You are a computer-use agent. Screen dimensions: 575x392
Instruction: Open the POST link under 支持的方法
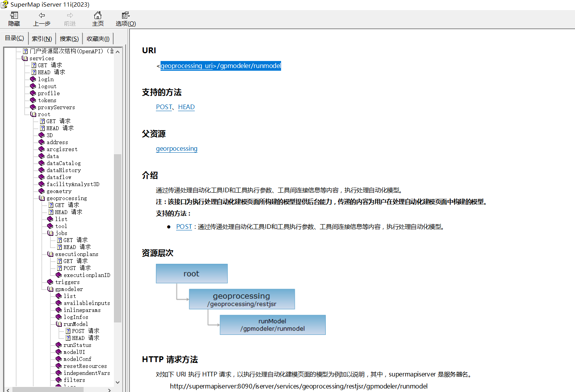[164, 107]
